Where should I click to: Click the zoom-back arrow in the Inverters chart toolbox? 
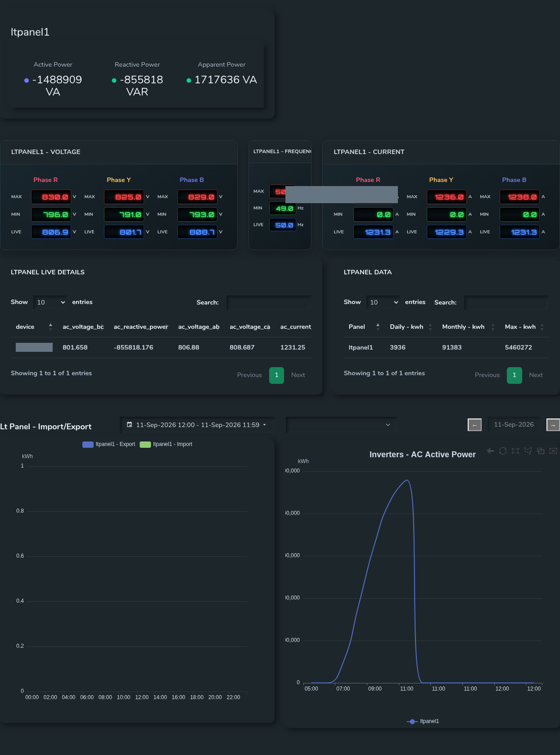tap(490, 451)
